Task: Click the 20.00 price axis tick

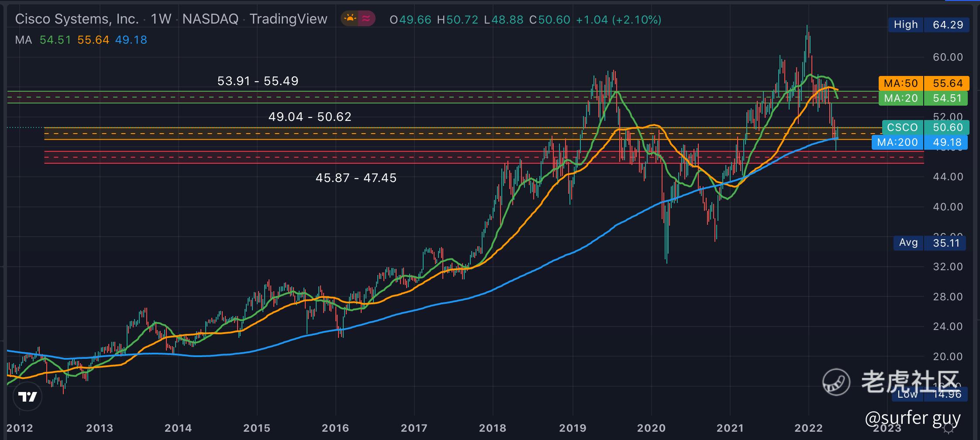Action: tap(948, 357)
